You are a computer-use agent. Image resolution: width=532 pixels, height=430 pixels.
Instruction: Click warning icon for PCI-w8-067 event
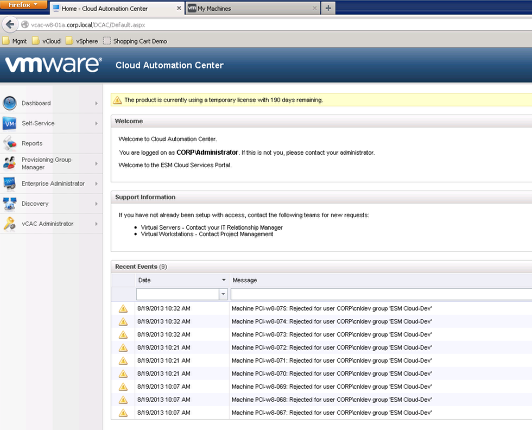coord(123,413)
